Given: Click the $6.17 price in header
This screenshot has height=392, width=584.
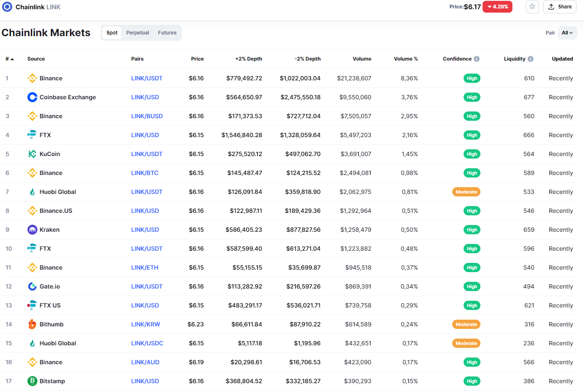Looking at the screenshot, I should coord(472,7).
